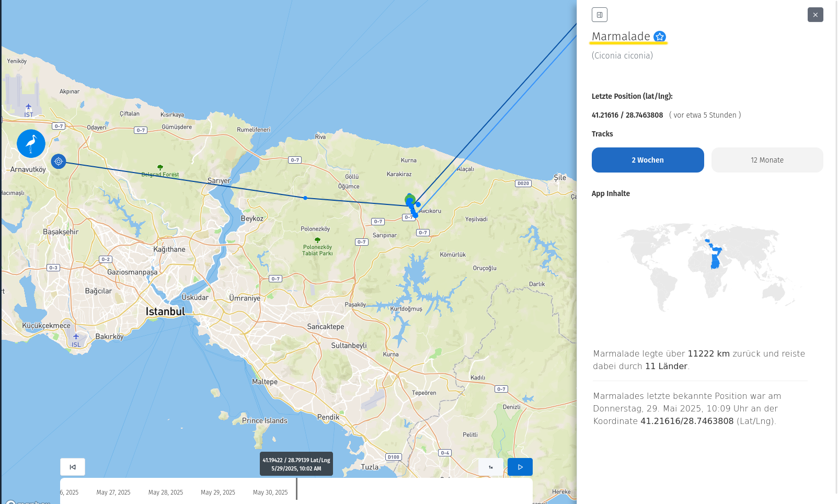838x504 pixels.
Task: Jump to the start of the timeline
Action: [73, 467]
